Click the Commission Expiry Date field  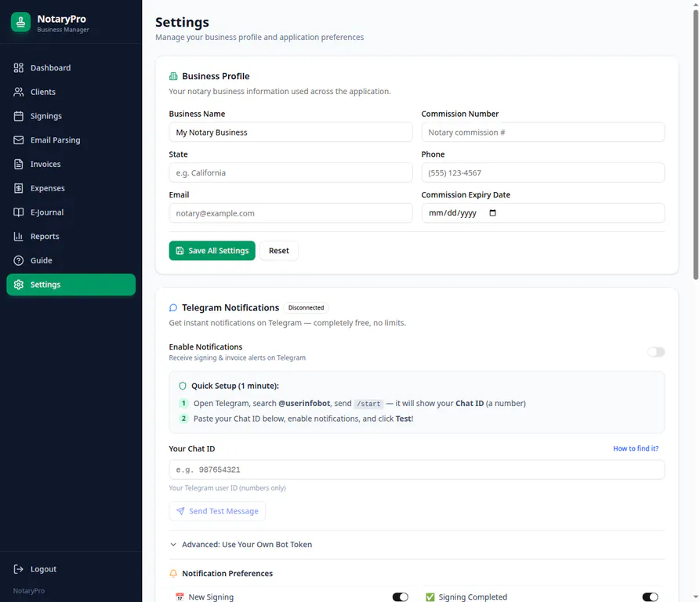(x=543, y=213)
